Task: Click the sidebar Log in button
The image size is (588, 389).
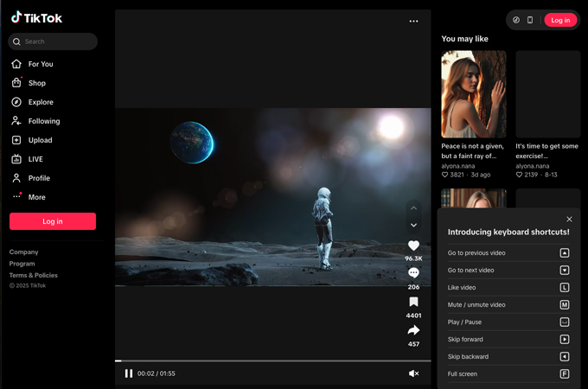Action: tap(53, 221)
